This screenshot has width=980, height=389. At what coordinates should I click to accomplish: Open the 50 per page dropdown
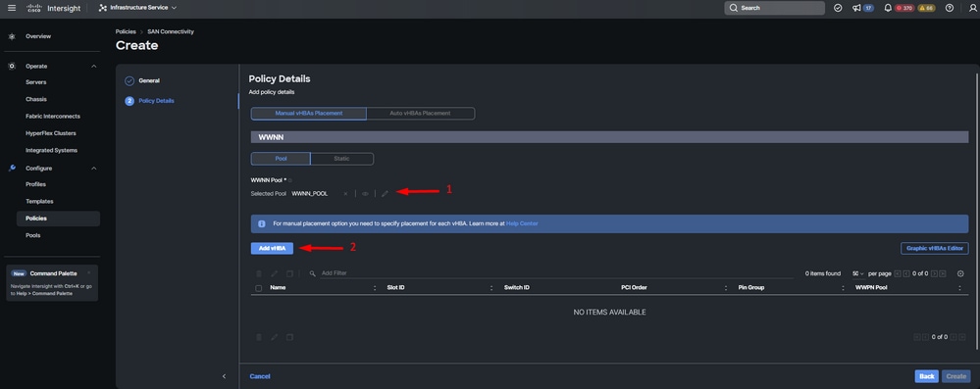(858, 273)
